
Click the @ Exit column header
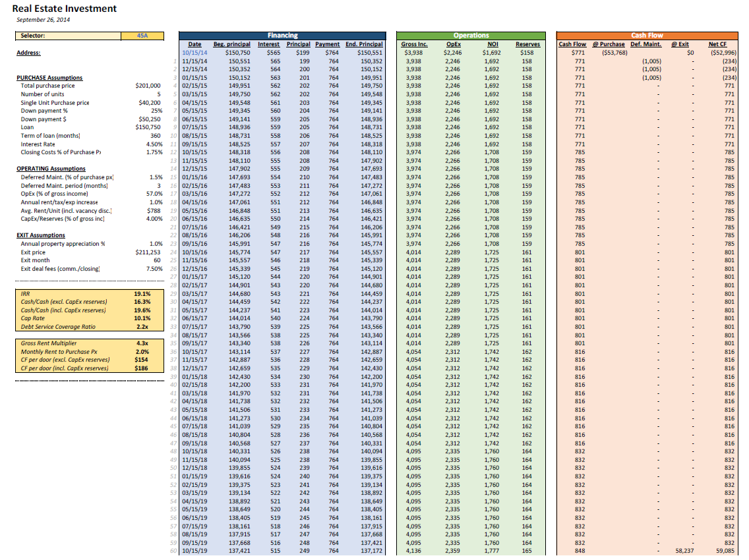[x=680, y=44]
